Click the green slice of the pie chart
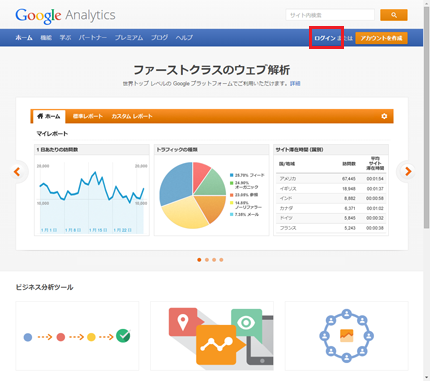The width and height of the screenshot is (430, 381). point(213,185)
